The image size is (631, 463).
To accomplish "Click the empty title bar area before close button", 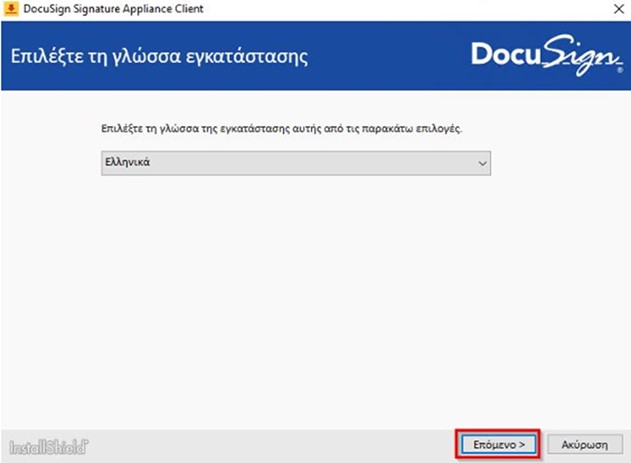I will (x=400, y=9).
